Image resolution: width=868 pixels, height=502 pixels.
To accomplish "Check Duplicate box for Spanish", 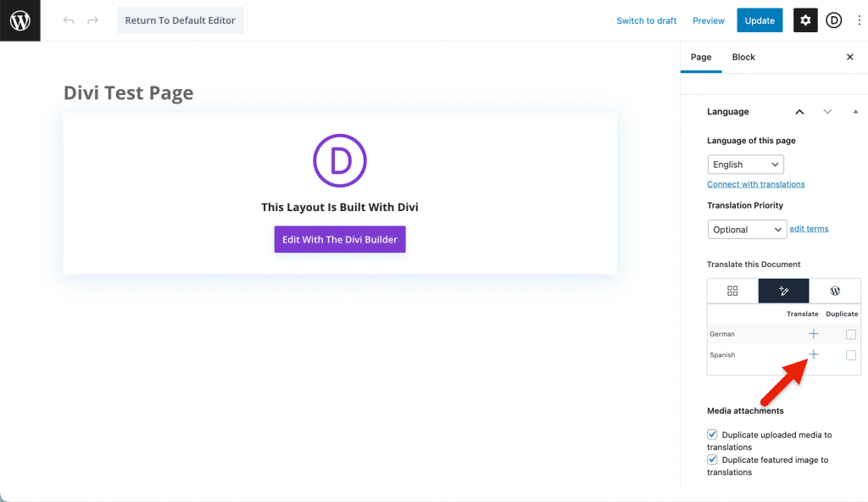I will pos(851,355).
